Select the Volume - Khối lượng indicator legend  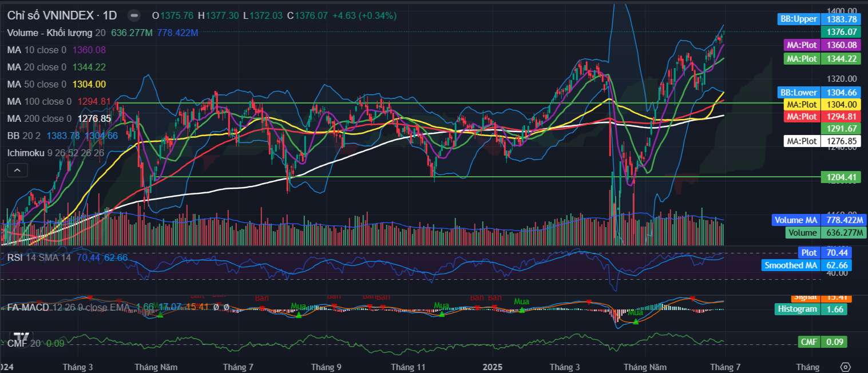click(x=51, y=33)
